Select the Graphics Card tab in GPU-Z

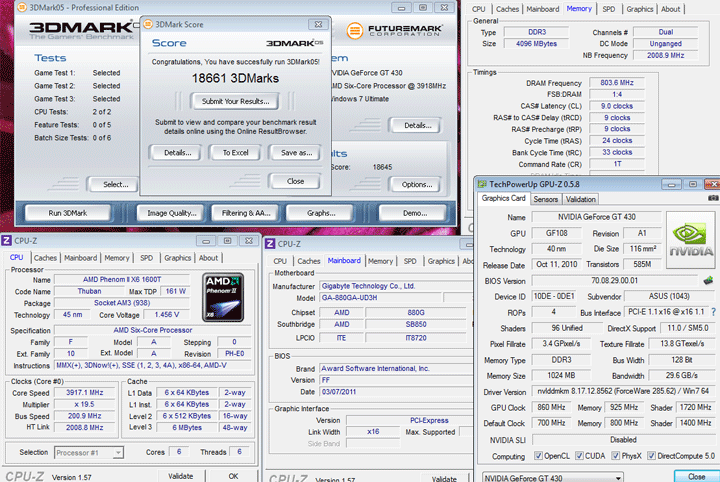click(504, 198)
